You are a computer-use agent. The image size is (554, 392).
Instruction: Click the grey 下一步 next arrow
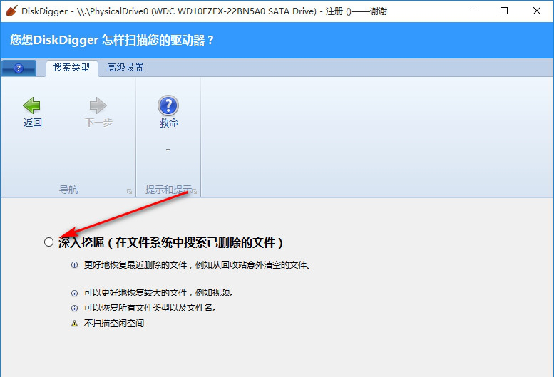click(98, 105)
